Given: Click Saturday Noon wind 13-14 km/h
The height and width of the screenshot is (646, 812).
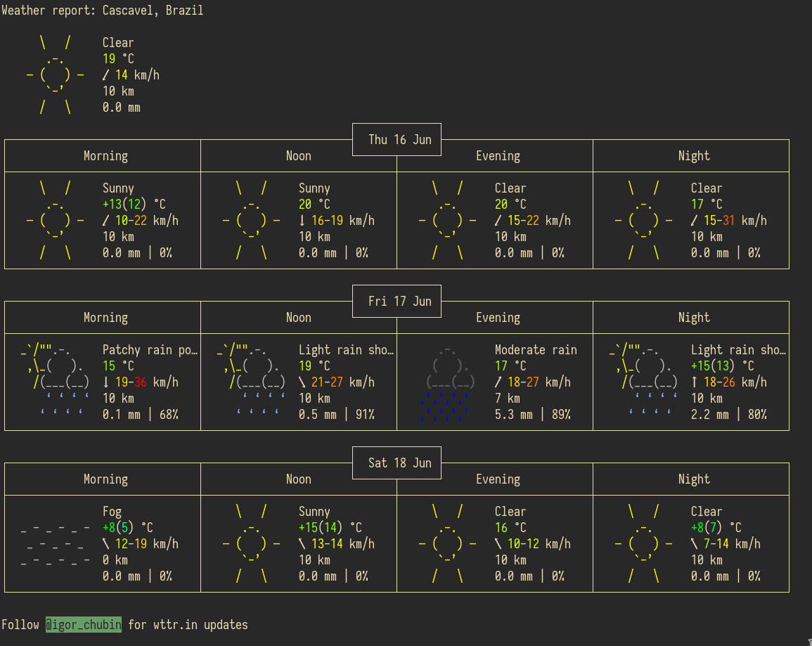Looking at the screenshot, I should [x=337, y=544].
